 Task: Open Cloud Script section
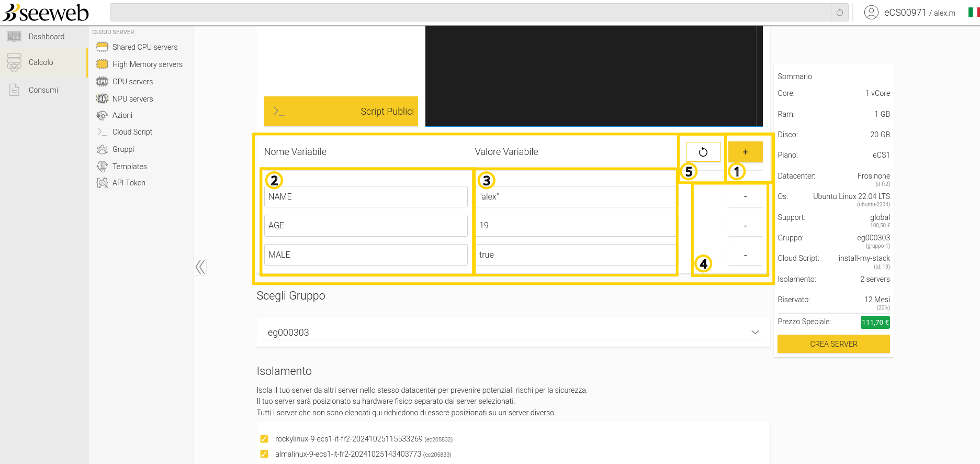click(132, 132)
